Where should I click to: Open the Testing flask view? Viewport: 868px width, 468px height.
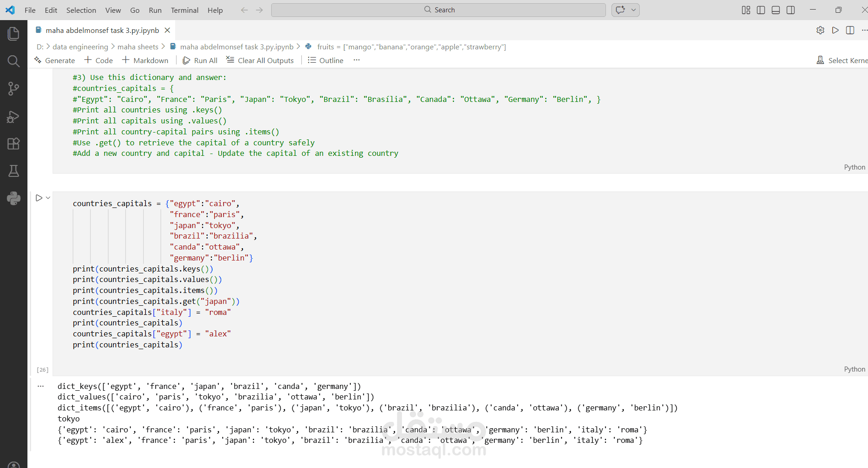point(13,171)
